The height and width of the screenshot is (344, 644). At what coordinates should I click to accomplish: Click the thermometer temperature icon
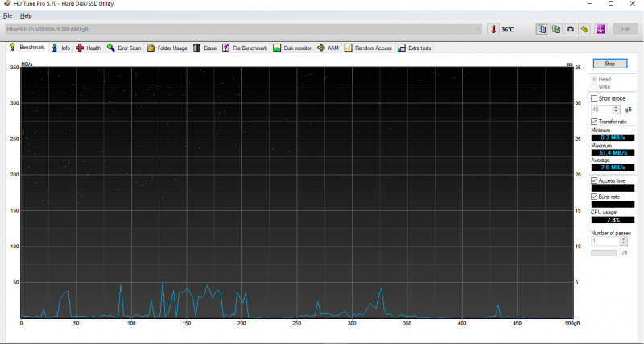pos(492,29)
